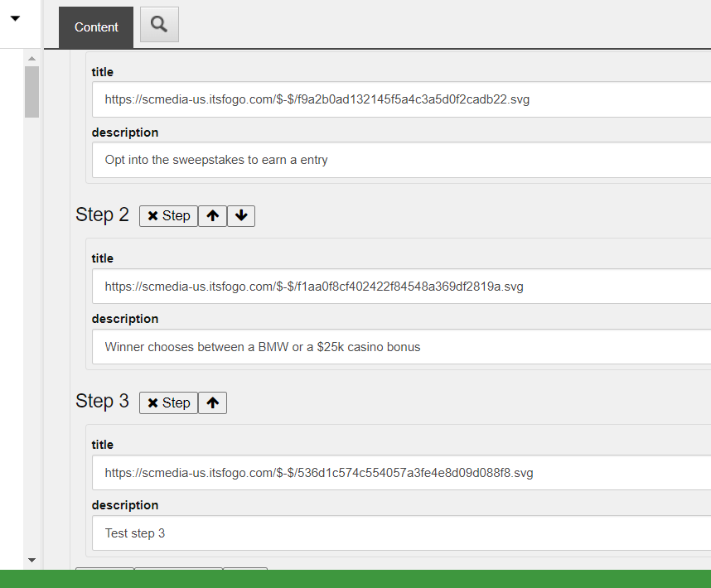Edit title field containing f9a2b0ad svg URL
Viewport: 711px width, 588px height.
401,99
